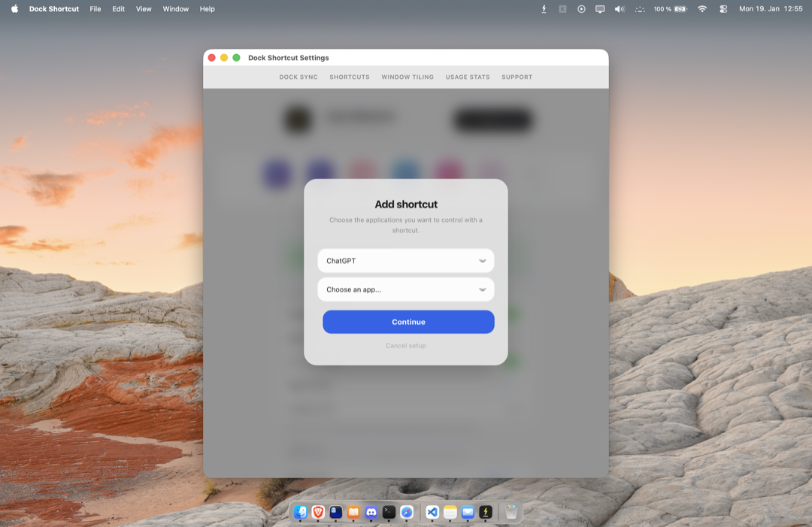Screen dimensions: 812x527
Task: Switch to the SHORTCUTS tab
Action: coord(349,77)
